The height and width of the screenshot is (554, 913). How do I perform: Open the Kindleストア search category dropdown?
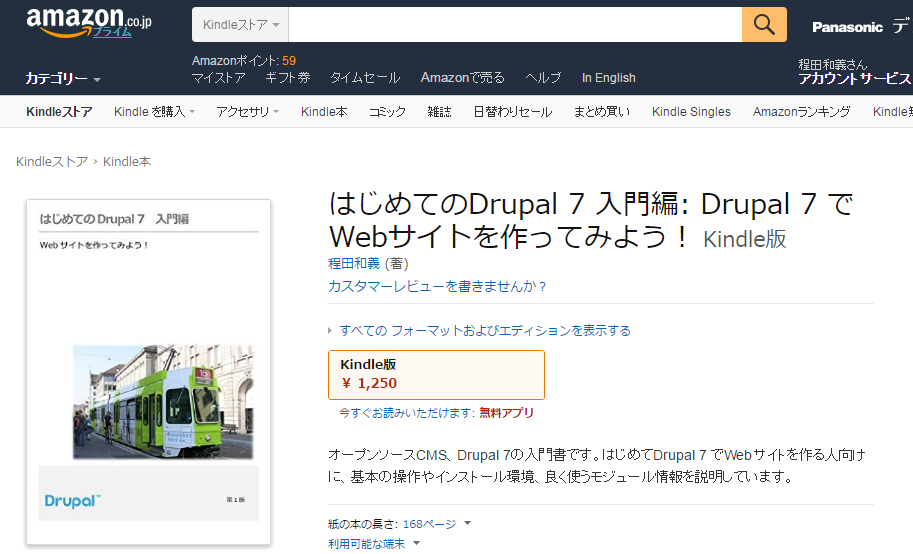[x=240, y=24]
